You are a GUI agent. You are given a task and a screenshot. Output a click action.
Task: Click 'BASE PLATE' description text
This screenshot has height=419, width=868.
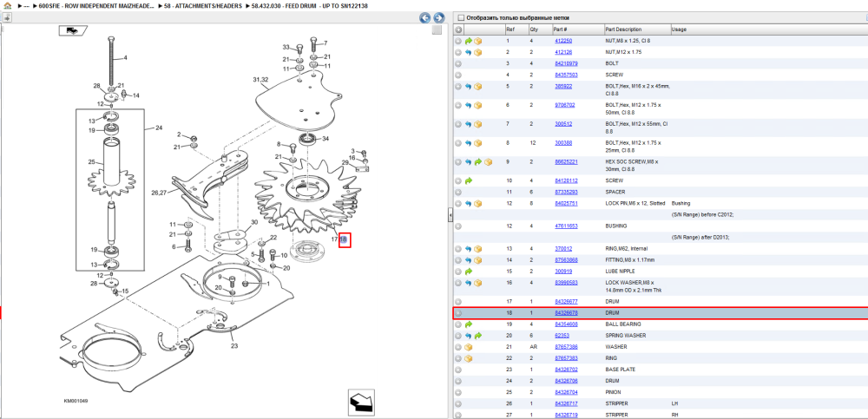coord(621,370)
